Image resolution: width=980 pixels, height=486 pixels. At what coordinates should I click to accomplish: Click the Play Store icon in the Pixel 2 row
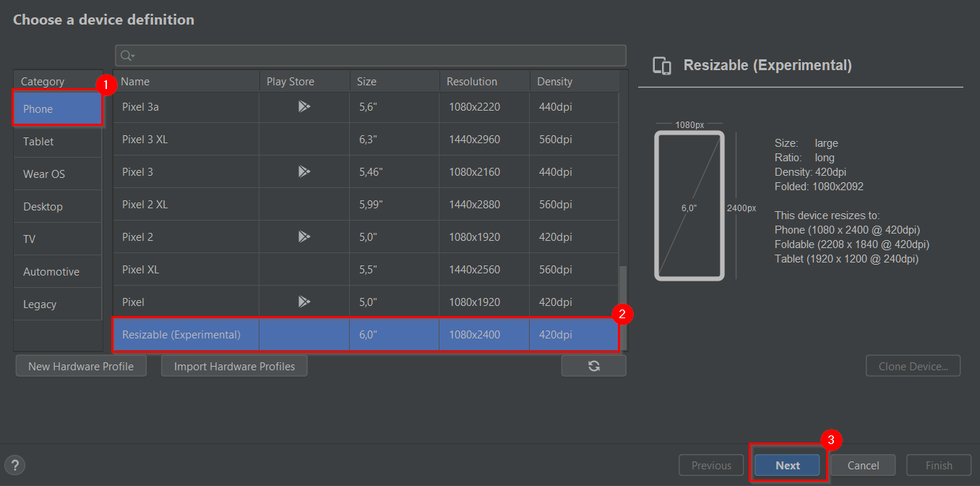point(304,237)
